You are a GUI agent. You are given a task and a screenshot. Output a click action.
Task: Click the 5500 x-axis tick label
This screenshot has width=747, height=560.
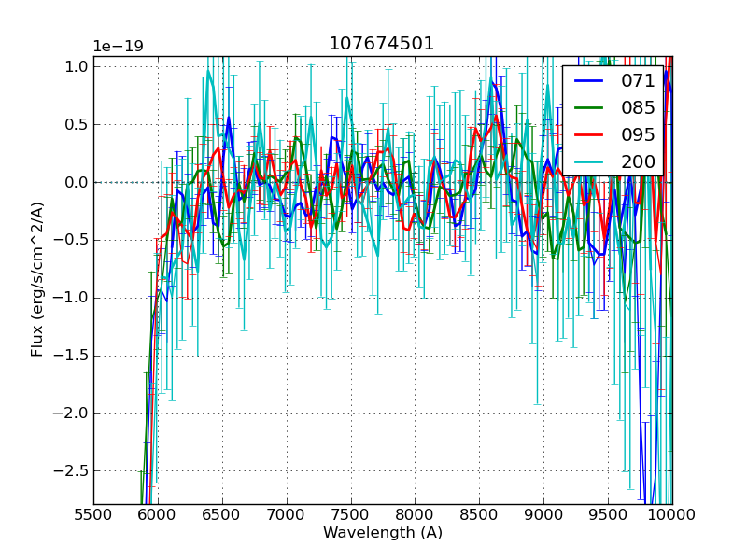click(x=92, y=512)
